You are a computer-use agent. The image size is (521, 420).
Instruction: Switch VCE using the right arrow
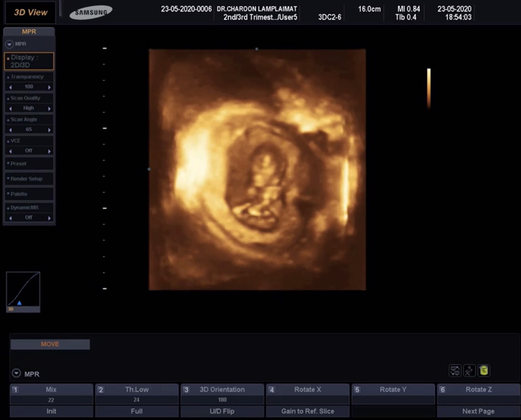[49, 151]
